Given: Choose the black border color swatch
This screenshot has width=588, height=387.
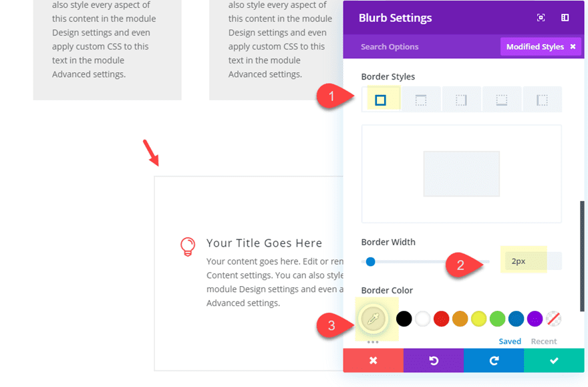Looking at the screenshot, I should (404, 319).
